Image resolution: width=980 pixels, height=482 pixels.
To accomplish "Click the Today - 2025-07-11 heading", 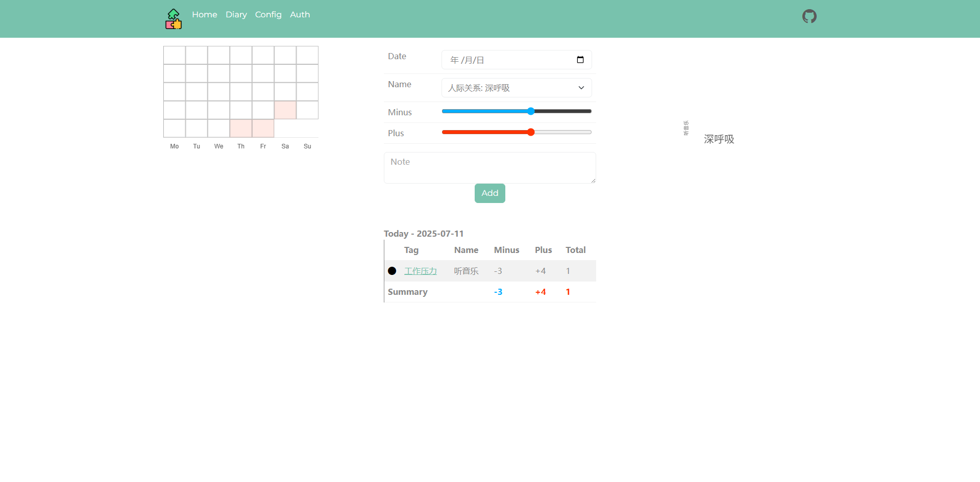I will (x=424, y=234).
